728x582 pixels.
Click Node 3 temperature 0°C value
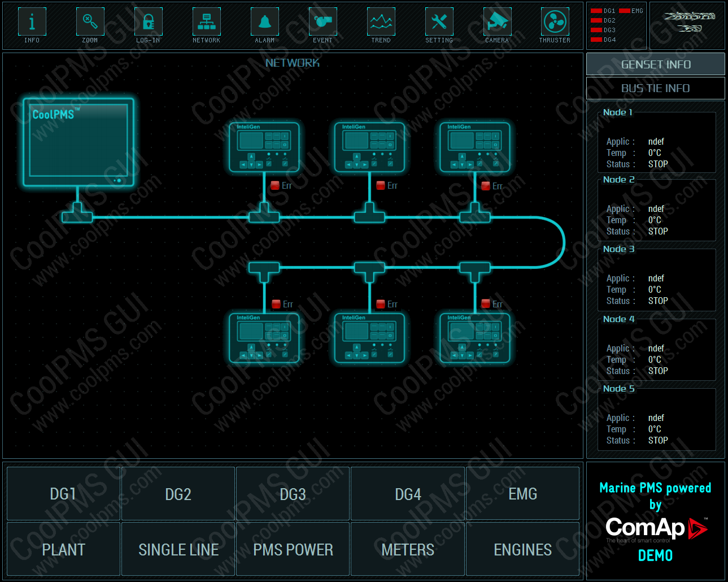pos(655,289)
